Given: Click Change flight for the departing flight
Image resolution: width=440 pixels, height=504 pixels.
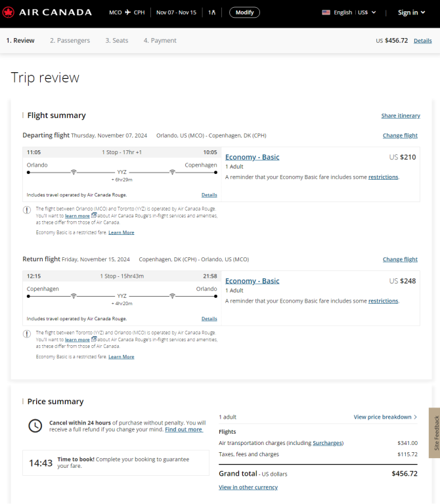Looking at the screenshot, I should 400,136.
